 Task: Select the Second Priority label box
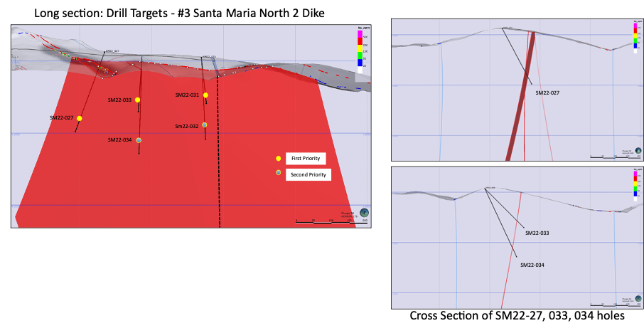[308, 175]
